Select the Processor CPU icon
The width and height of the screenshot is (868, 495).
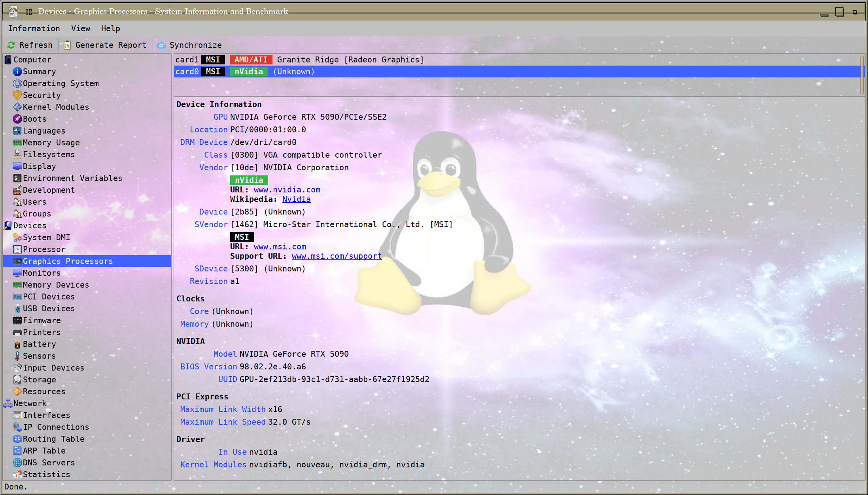tap(17, 249)
